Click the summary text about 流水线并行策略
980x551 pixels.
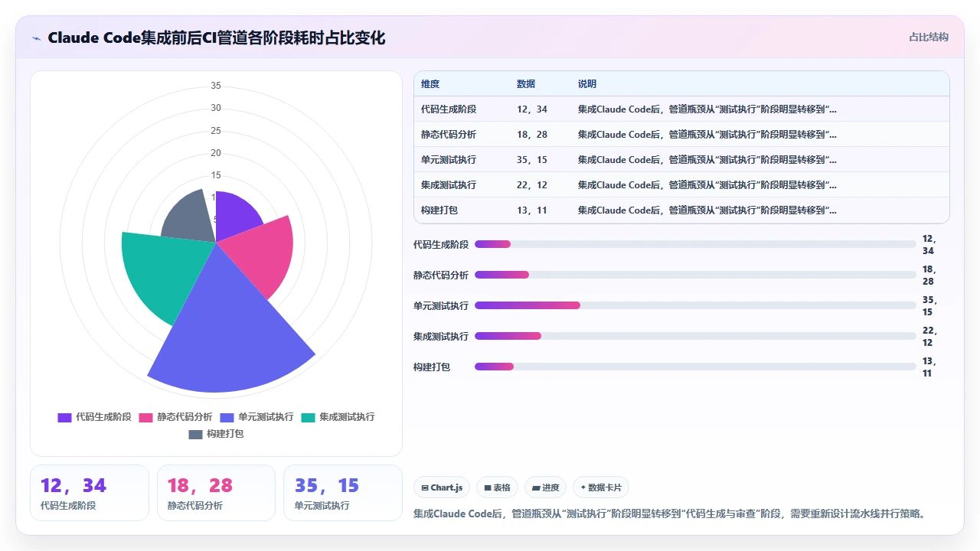pos(669,514)
